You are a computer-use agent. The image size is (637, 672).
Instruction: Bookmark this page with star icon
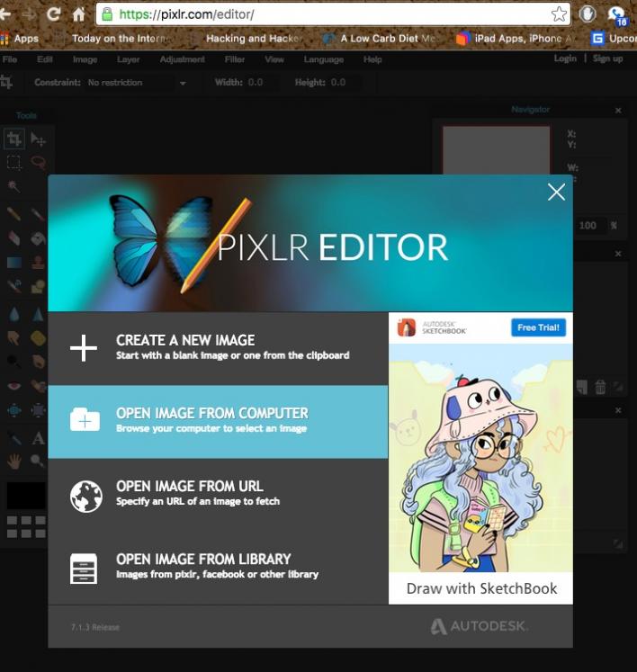coord(559,14)
